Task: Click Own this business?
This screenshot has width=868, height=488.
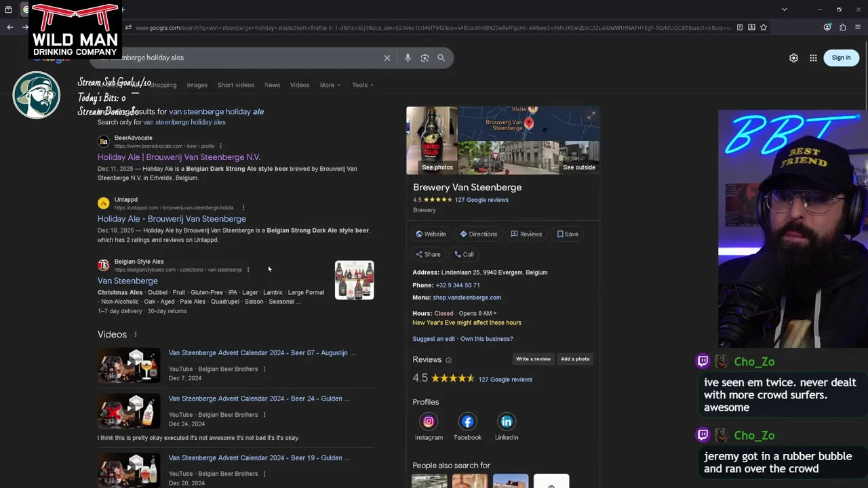Action: pos(487,339)
